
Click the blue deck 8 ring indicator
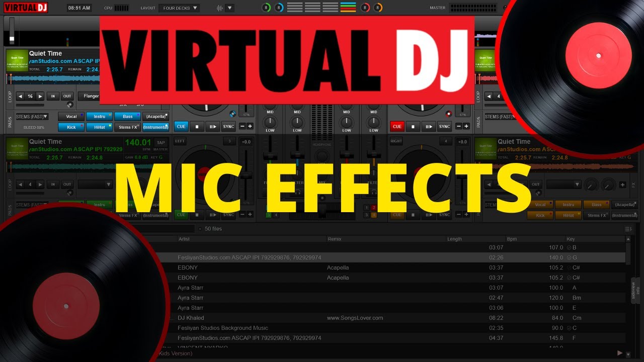tap(279, 8)
